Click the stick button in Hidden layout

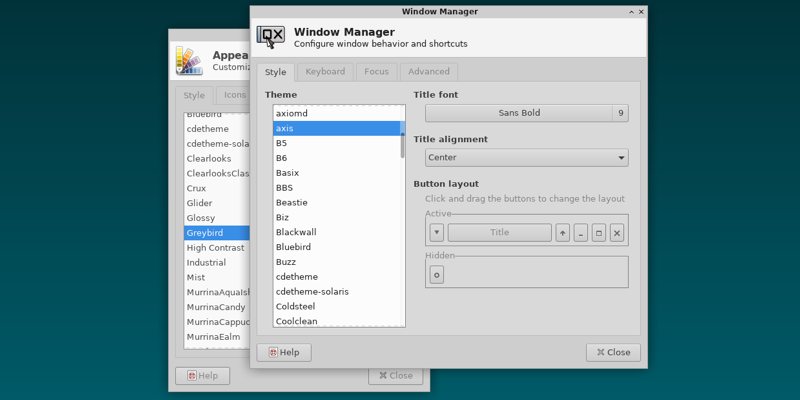click(x=436, y=274)
